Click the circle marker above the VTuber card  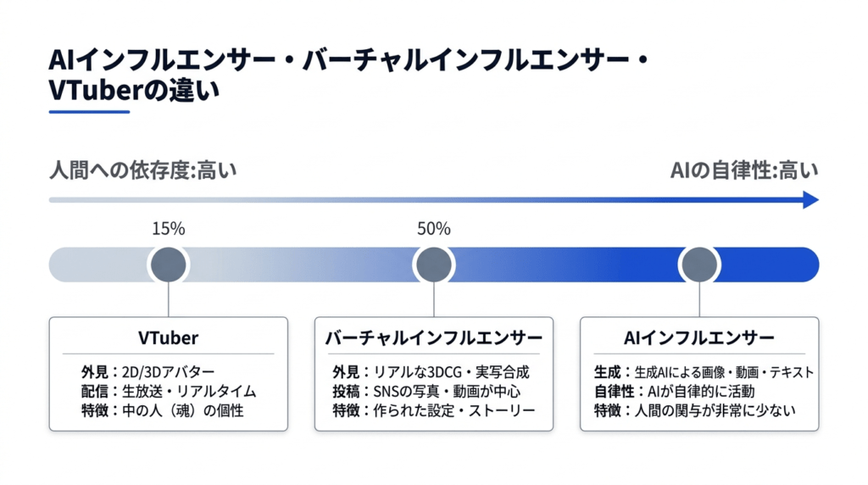(168, 265)
